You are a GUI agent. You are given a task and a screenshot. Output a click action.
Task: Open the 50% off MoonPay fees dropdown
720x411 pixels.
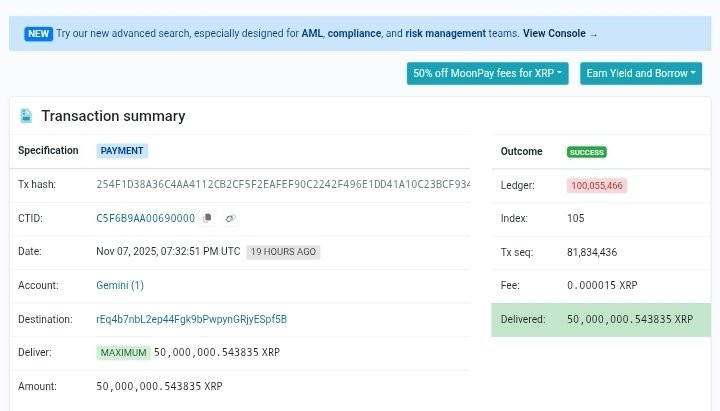tap(487, 73)
